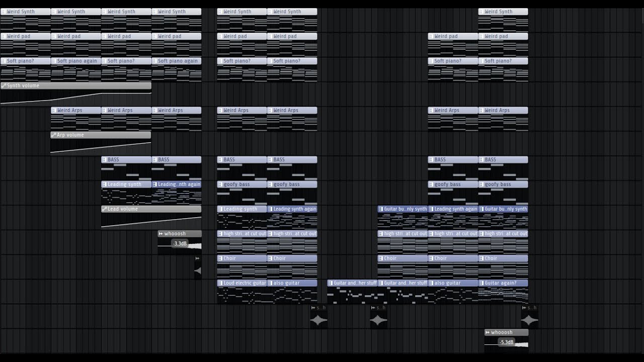Viewport: 644px width, 362px height.
Task: Select the last Weird Synth clip in top row
Action: pos(503,19)
